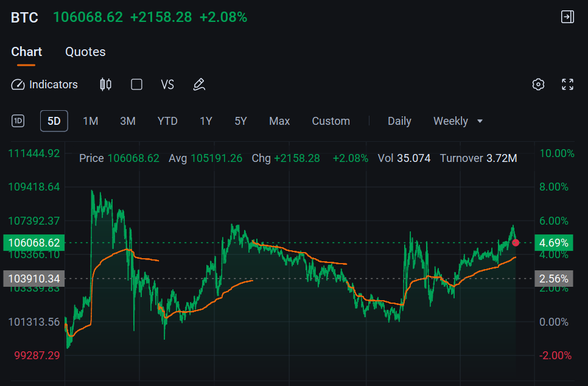Screen dimensions: 588x386
Task: Expand the Weekly interval dropdown arrow
Action: click(480, 121)
